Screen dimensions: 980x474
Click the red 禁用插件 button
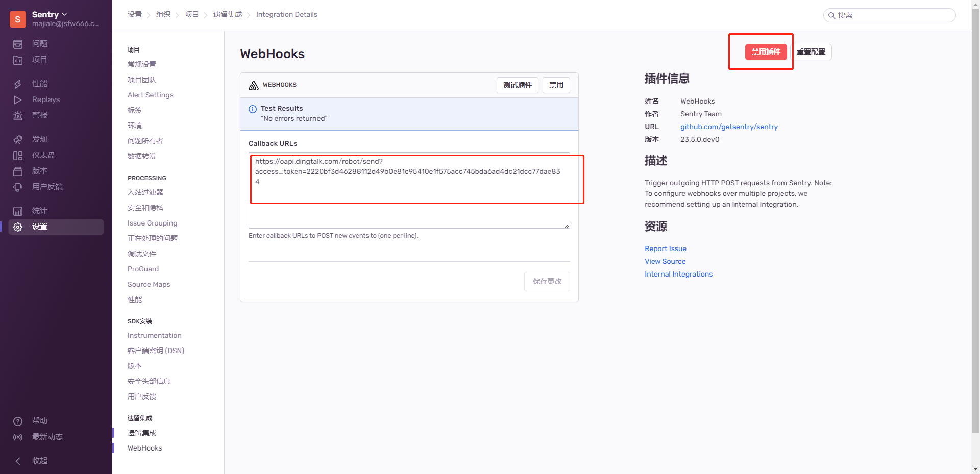coord(766,52)
